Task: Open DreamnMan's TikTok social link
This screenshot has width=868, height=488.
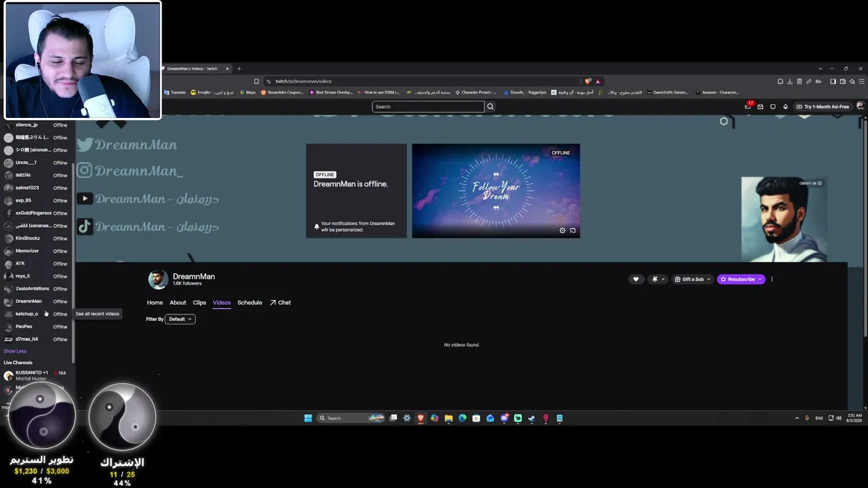Action: [148, 226]
